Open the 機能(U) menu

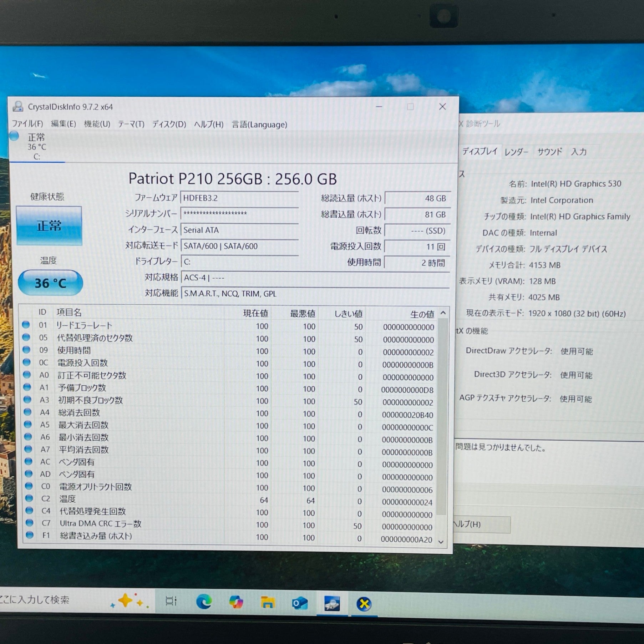click(97, 124)
